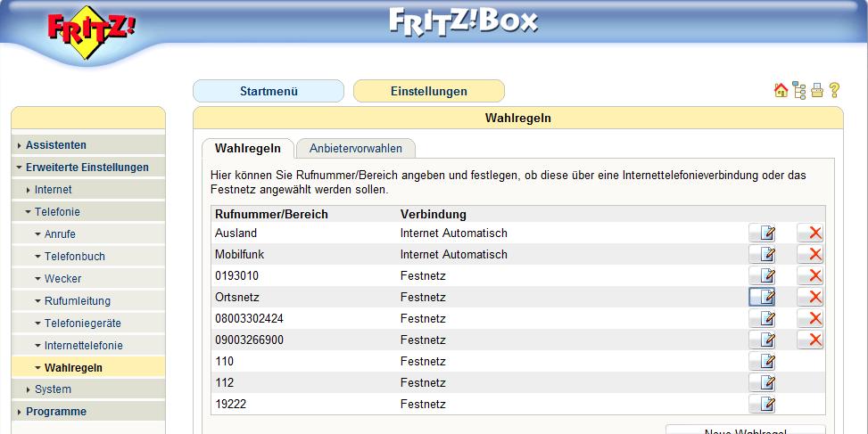Viewport: 868px width, 434px height.
Task: Edit the 110 emergency number rule
Action: coord(762,362)
